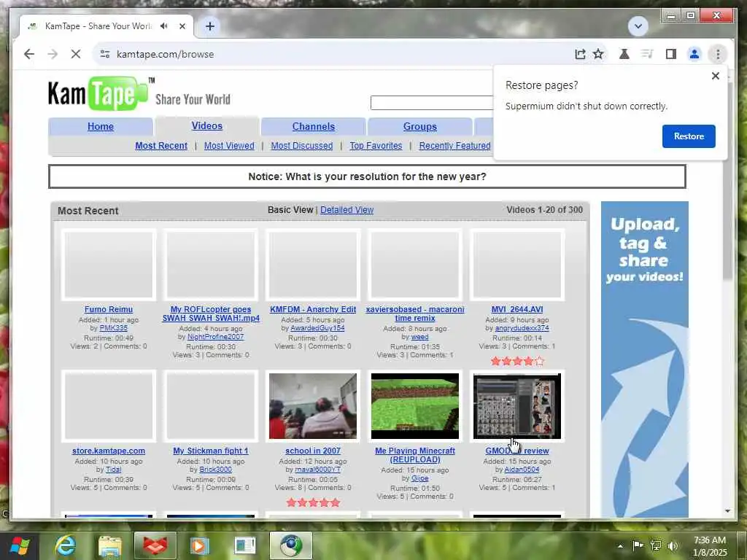Viewport: 747px width, 560px height.
Task: Select Recently Featured filter
Action: (x=454, y=146)
